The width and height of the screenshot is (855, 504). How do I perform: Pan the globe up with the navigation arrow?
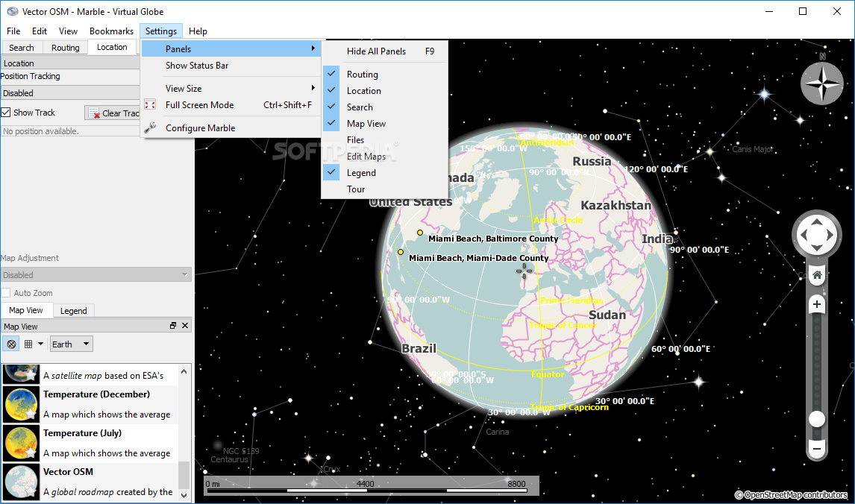coord(817,221)
